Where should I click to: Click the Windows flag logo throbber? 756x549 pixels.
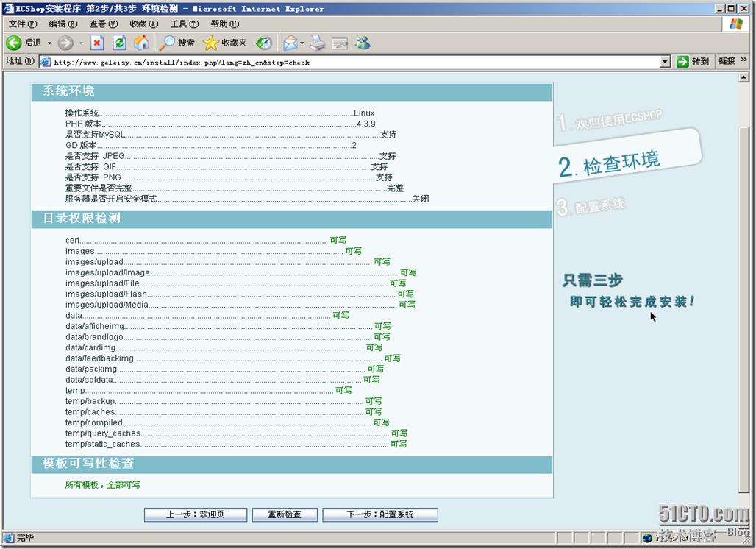point(735,24)
